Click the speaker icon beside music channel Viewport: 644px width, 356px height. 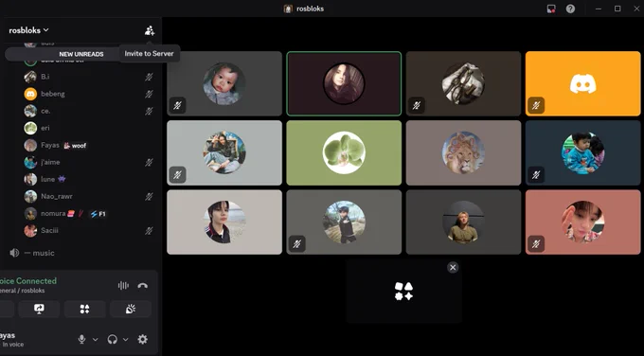coord(14,253)
